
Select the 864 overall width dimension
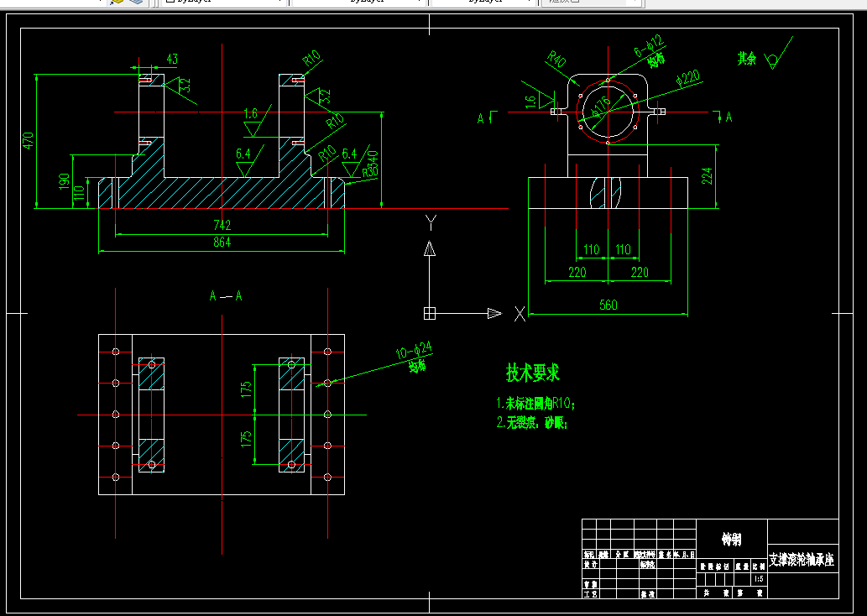tap(222, 243)
